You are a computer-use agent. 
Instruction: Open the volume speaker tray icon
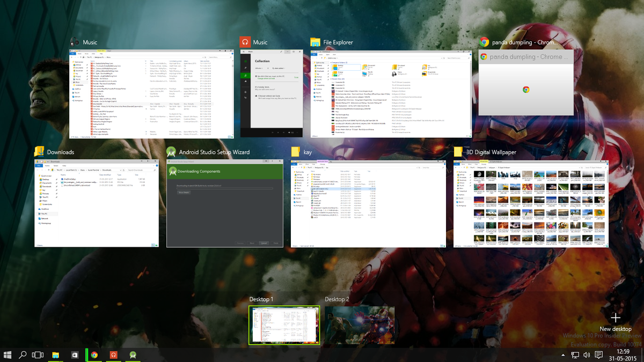586,355
